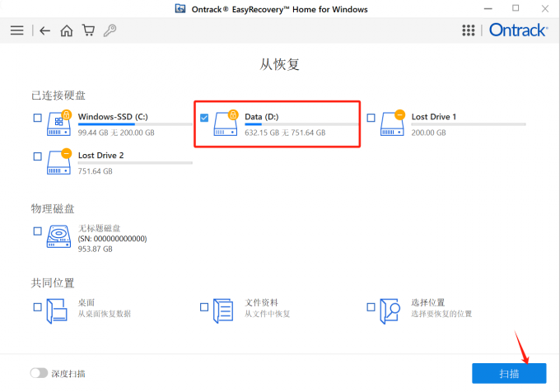
Task: Click the 扫描 scan button
Action: tap(509, 373)
